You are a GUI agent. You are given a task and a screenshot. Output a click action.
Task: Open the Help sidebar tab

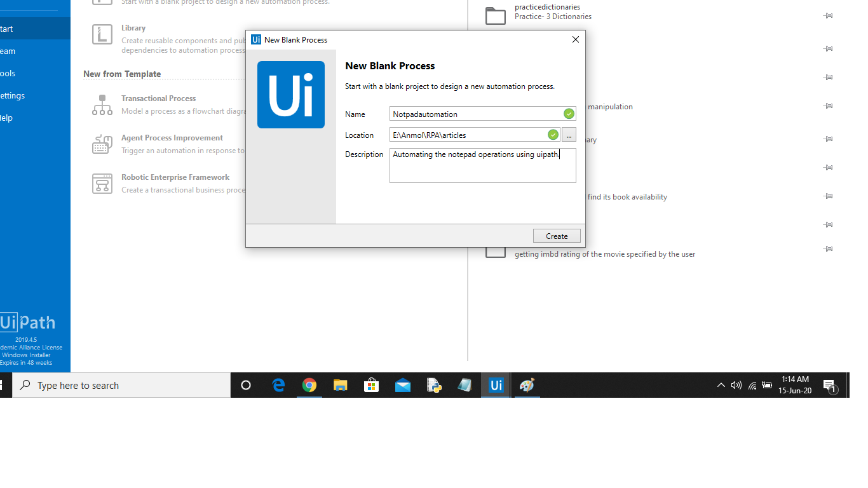pos(35,118)
